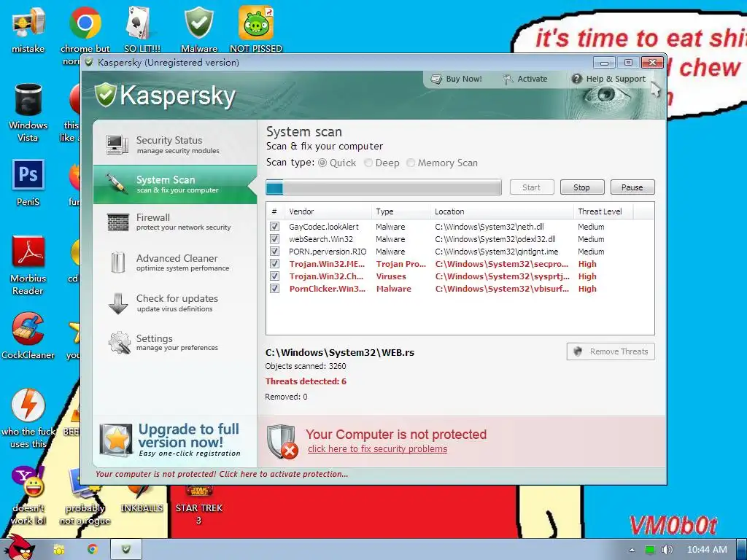747x560 pixels.
Task: Click the Security Status computer icon
Action: [x=117, y=144]
